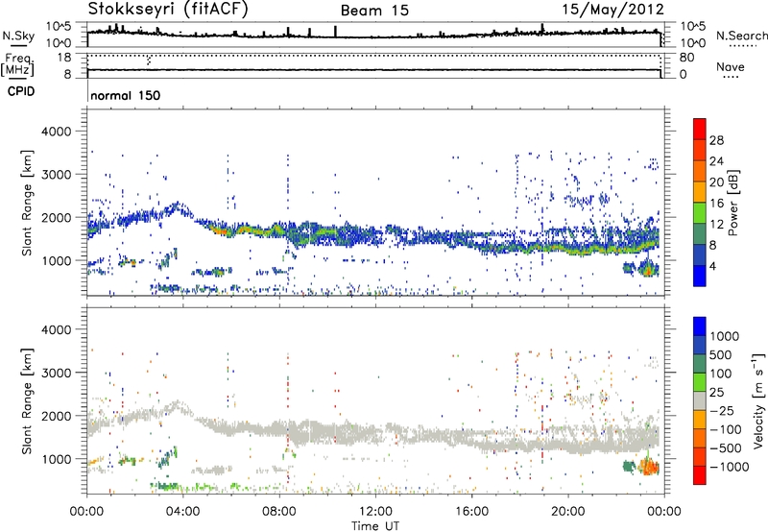768x532 pixels.
Task: Click the Power [dB] colorbar label
Action: pyautogui.click(x=732, y=203)
